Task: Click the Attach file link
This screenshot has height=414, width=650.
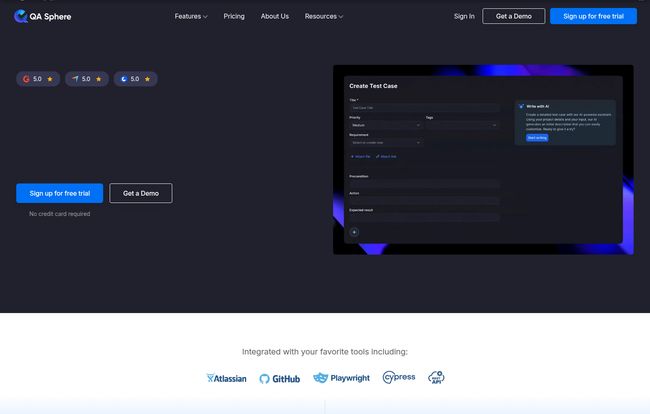Action: point(360,157)
